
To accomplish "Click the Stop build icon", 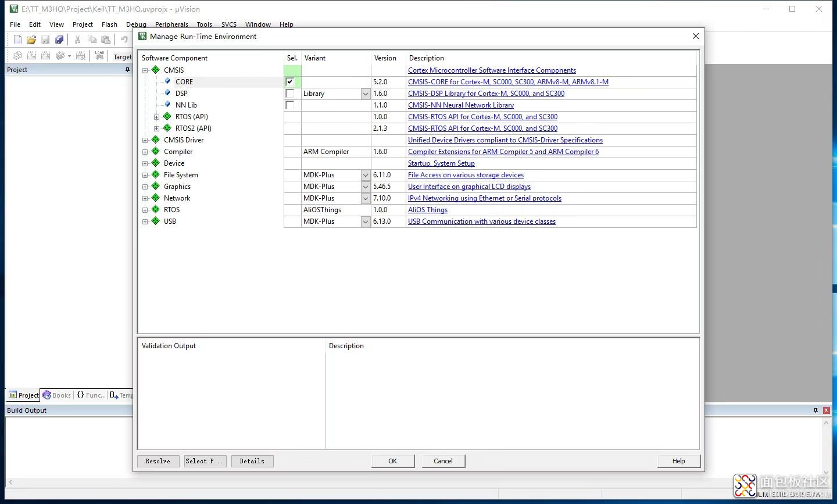I will [x=81, y=56].
